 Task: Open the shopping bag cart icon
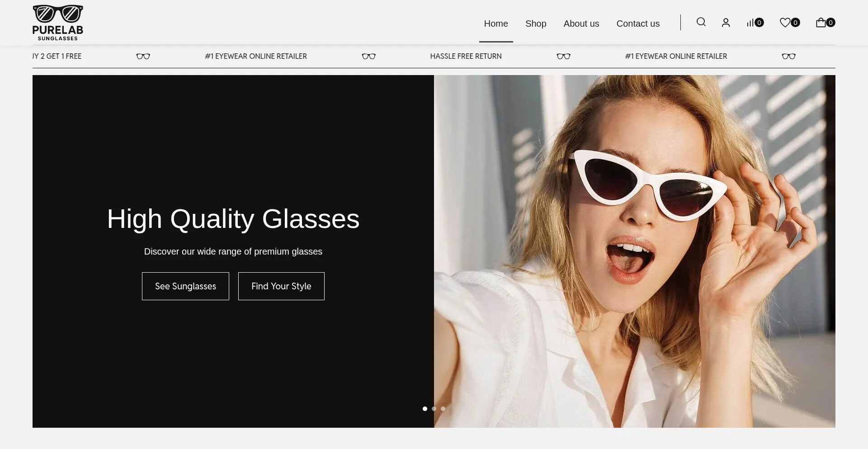point(821,23)
